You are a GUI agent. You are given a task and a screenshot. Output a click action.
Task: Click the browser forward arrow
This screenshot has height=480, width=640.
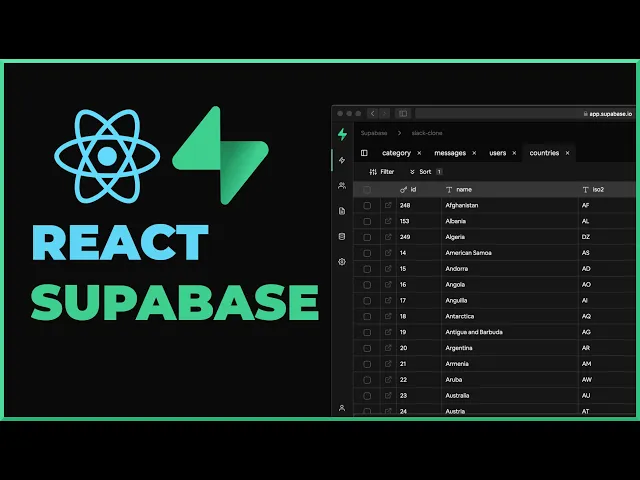pyautogui.click(x=384, y=113)
